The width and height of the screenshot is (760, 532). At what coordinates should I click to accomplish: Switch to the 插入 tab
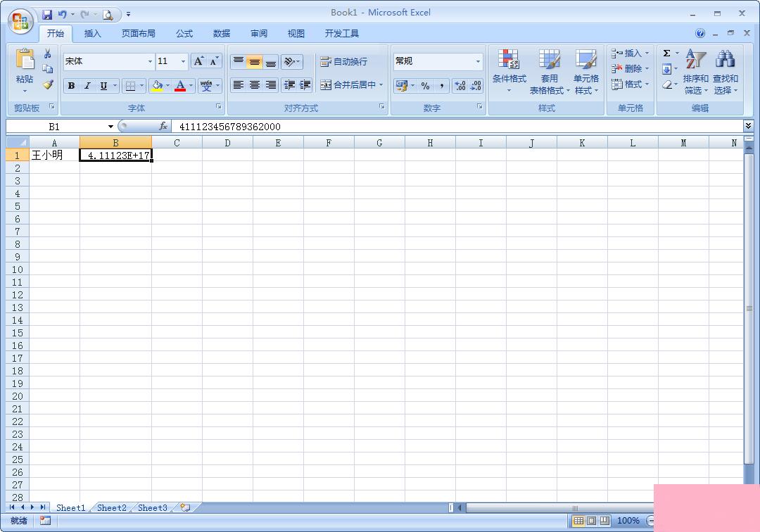(x=92, y=34)
